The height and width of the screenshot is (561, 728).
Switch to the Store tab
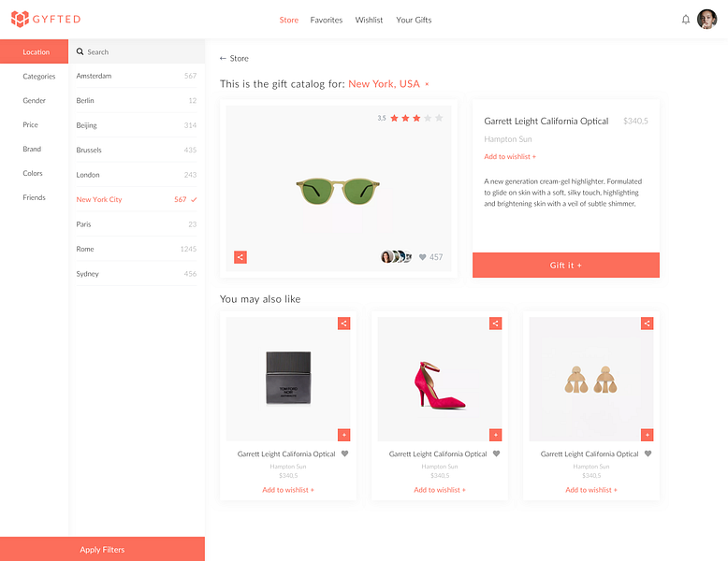click(289, 20)
